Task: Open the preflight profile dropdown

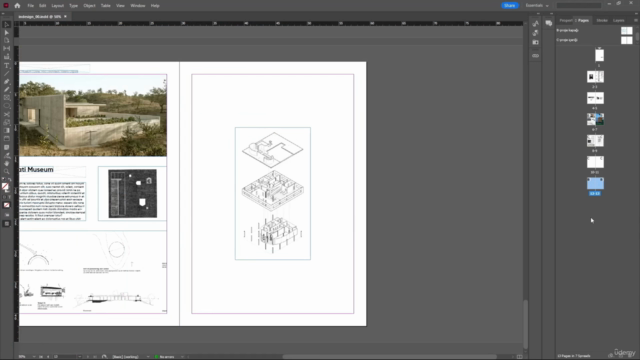Action: click(148, 357)
